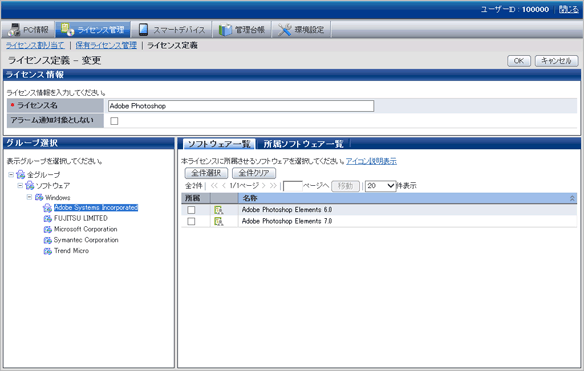
Task: Click sort arrows icon in header
Action: [572, 199]
